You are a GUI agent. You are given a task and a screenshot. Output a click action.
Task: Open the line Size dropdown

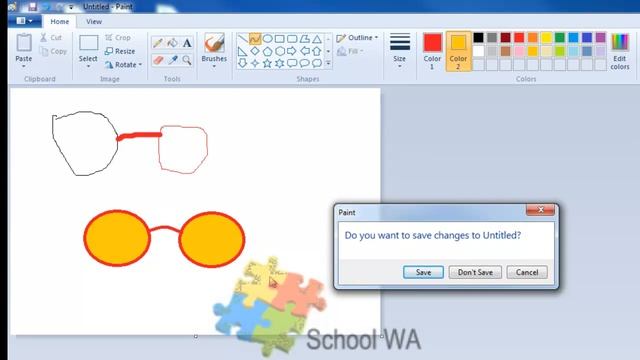[x=400, y=51]
